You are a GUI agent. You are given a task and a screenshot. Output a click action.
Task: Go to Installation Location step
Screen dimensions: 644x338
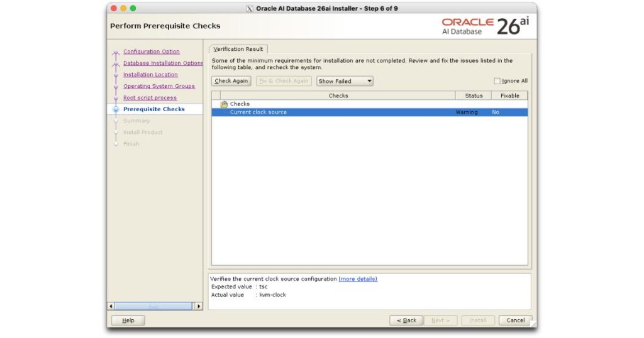coord(150,75)
